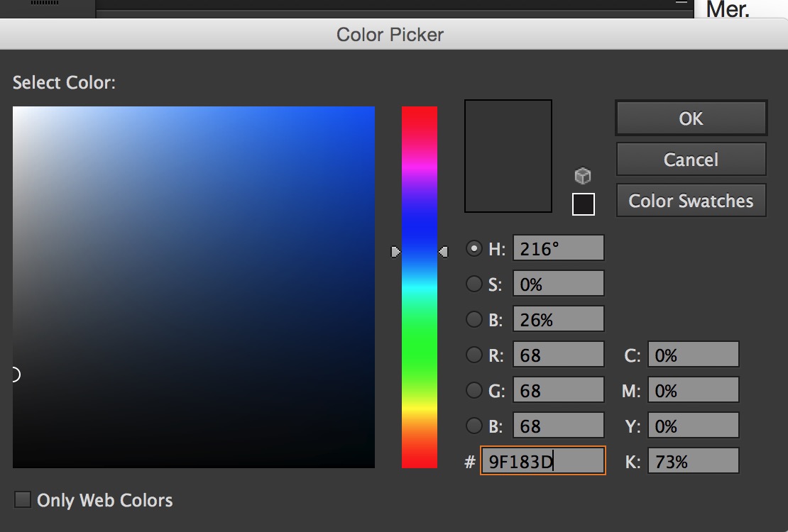Select the B brightness radio button
788x532 pixels.
pos(474,319)
